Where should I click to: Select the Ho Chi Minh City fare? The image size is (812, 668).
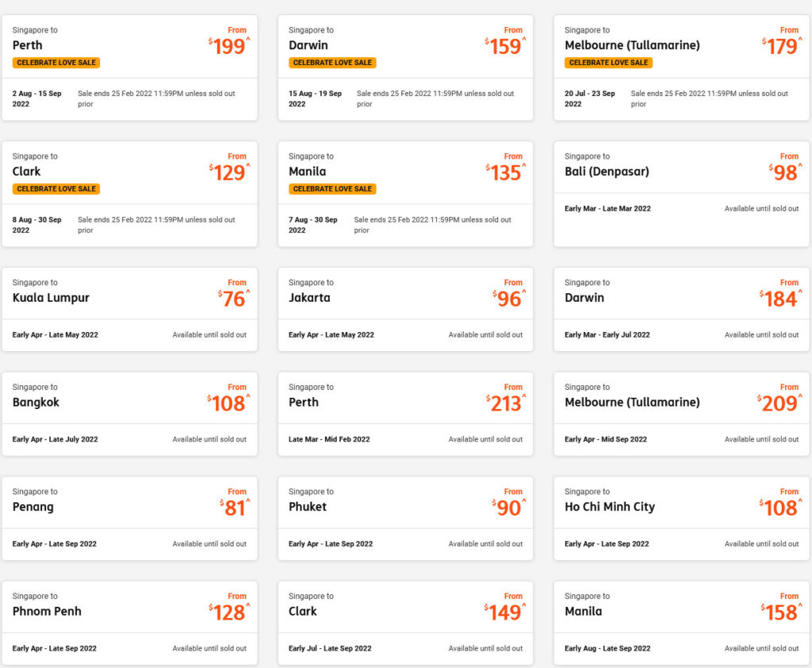[681, 507]
